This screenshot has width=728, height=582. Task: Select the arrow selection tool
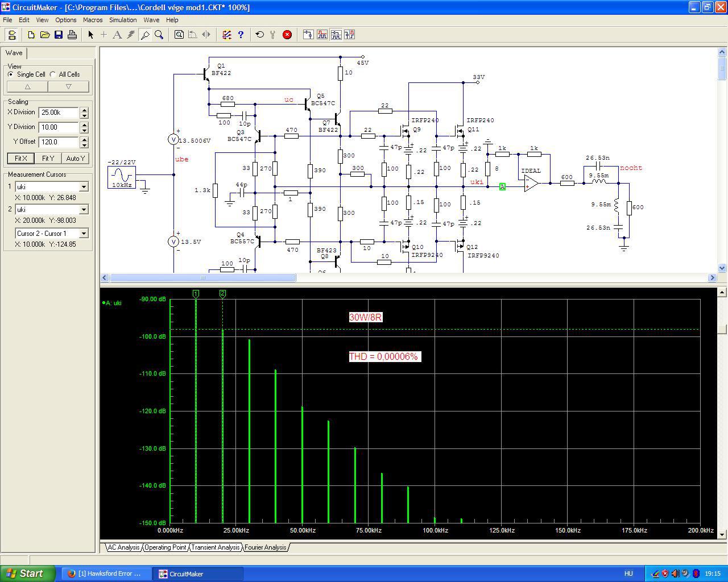point(90,35)
